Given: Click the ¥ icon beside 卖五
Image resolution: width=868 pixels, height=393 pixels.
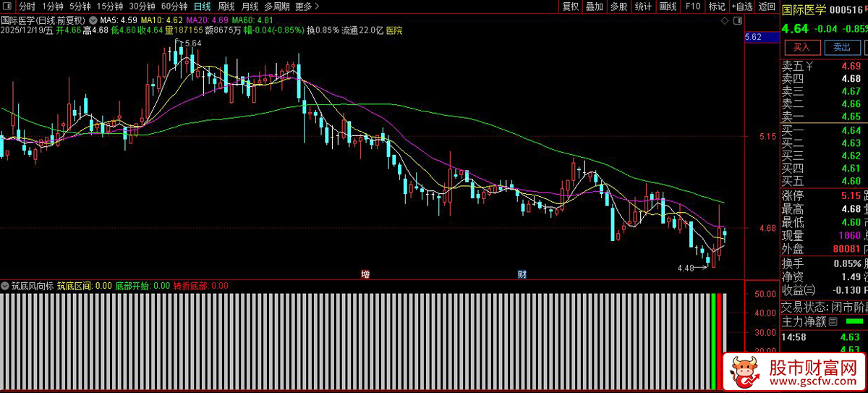Looking at the screenshot, I should point(809,66).
